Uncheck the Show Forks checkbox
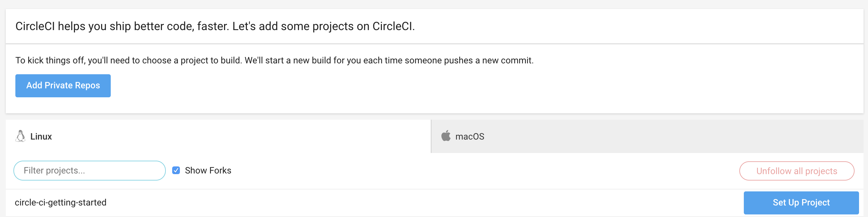868x217 pixels. click(176, 171)
